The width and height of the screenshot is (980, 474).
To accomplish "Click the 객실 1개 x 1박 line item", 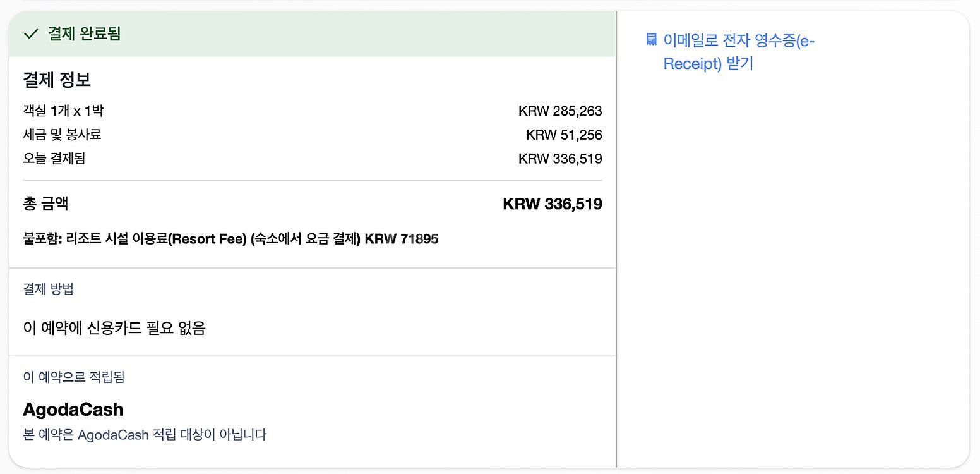I will tap(63, 111).
